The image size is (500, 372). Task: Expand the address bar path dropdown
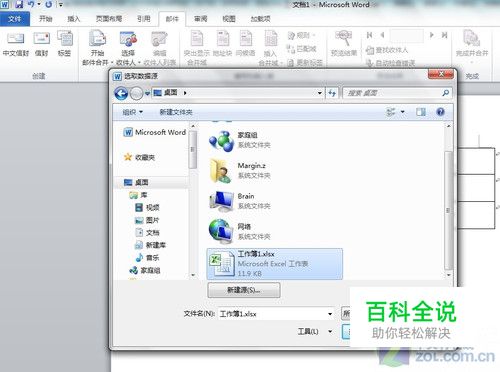319,93
